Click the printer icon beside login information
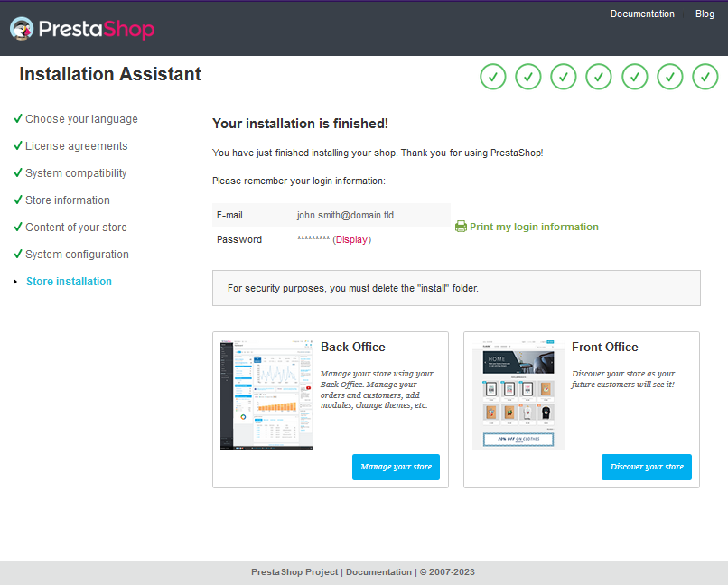The image size is (728, 585). (460, 227)
